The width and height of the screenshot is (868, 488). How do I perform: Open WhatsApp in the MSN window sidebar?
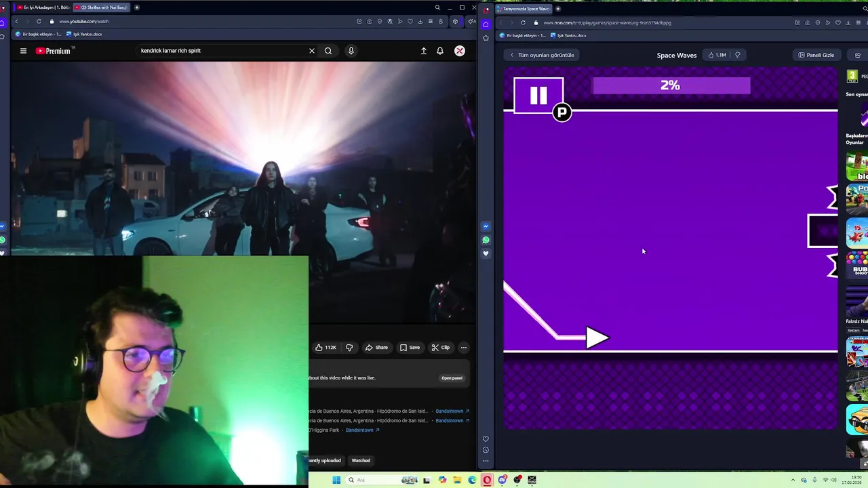coord(486,240)
